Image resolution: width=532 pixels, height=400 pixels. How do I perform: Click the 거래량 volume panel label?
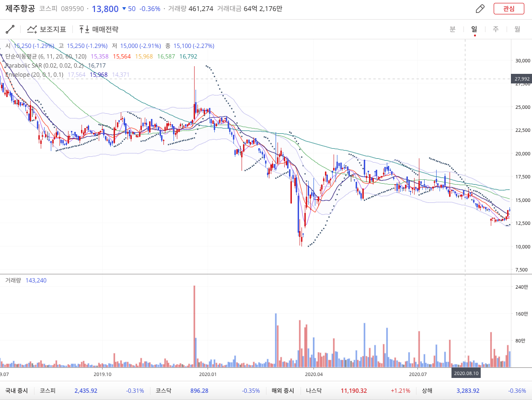coord(13,280)
